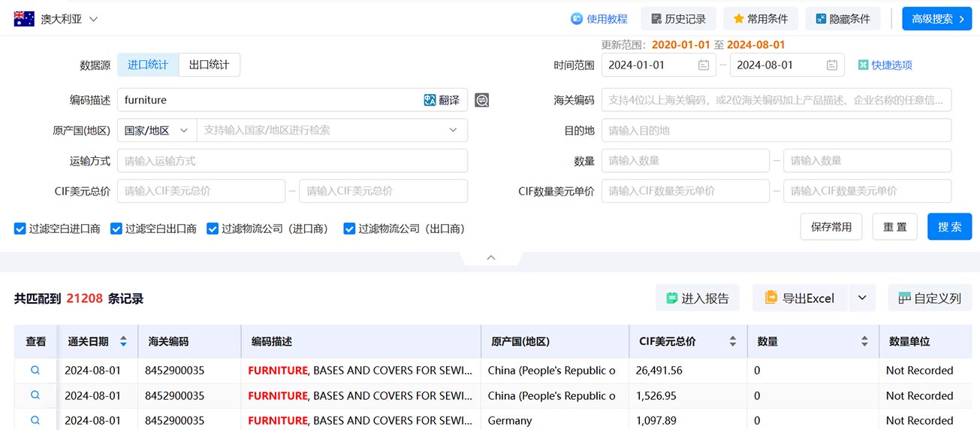Screen dimensions: 980x430
Task: Sort by 数量 column arrows
Action: [x=864, y=341]
